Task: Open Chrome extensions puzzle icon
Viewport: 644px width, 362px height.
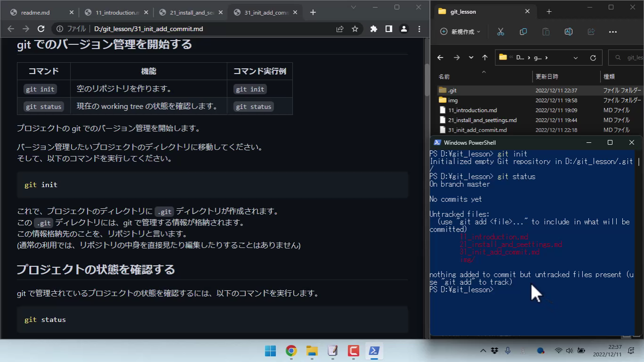Action: (x=374, y=29)
